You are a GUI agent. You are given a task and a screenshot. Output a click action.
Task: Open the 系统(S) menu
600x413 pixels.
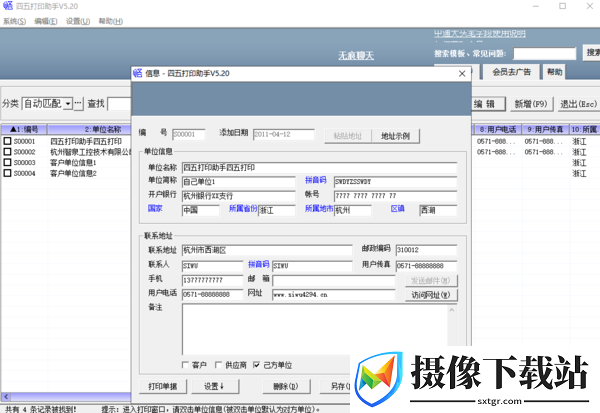(15, 21)
